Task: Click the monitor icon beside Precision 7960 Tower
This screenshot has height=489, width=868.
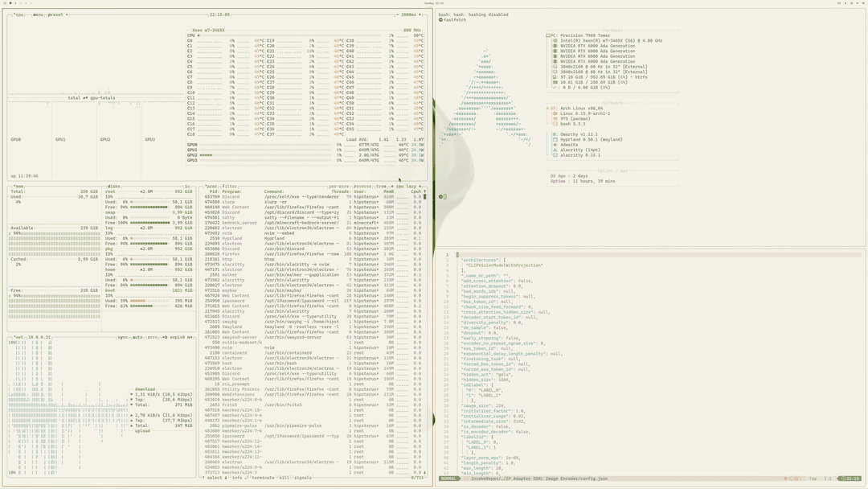Action: click(x=548, y=35)
